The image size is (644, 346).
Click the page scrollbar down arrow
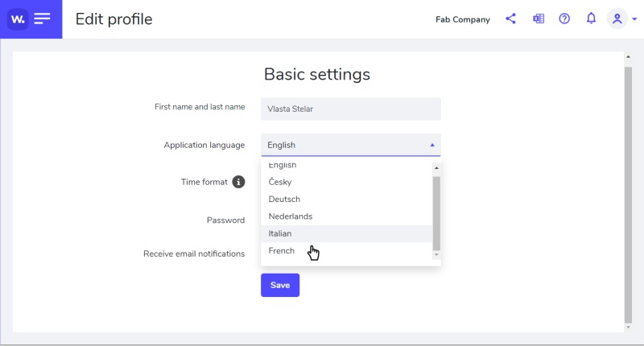point(628,327)
